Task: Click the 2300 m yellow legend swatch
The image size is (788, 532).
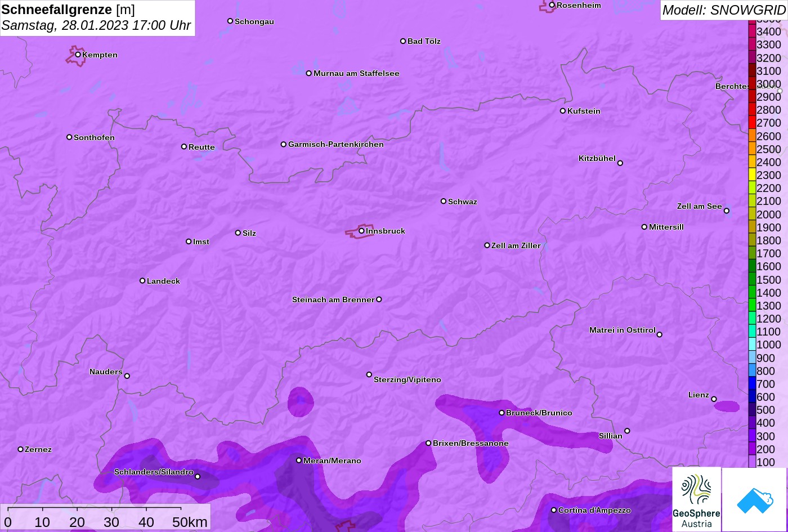Action: click(x=752, y=175)
